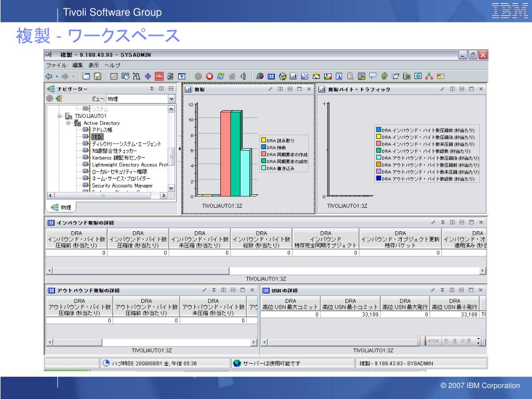
Task: Collapse the Active Directory tree node
Action: click(68, 123)
